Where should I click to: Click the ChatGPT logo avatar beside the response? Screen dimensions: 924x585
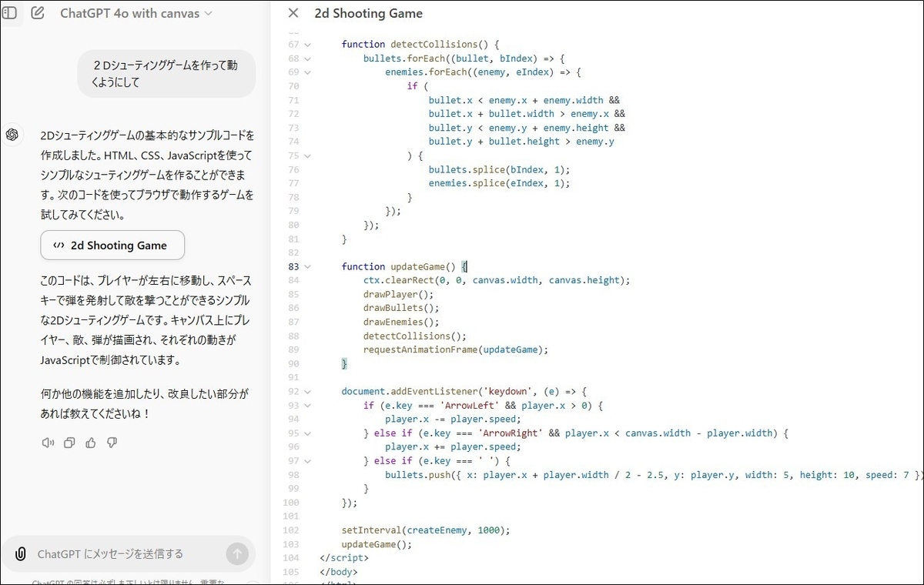coord(12,135)
